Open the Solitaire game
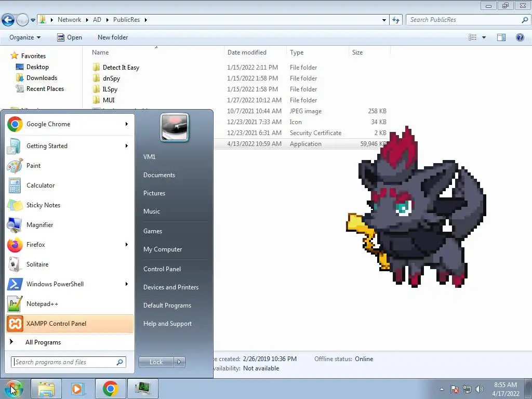 70,264
